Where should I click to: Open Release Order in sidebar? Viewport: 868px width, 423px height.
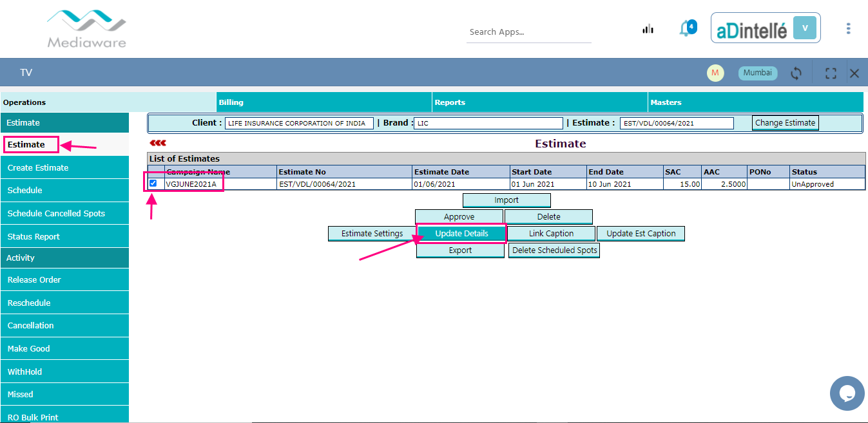(64, 279)
